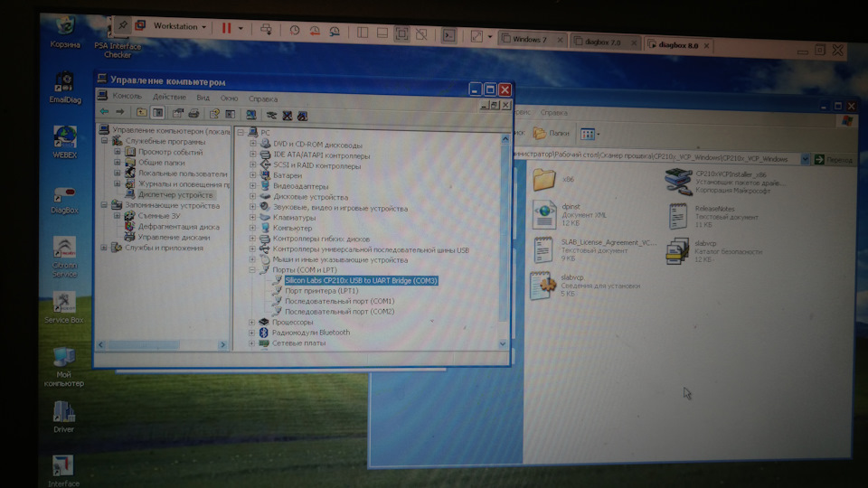This screenshot has height=488, width=868.
Task: Toggle the VMware library sidebar view
Action: tap(363, 33)
